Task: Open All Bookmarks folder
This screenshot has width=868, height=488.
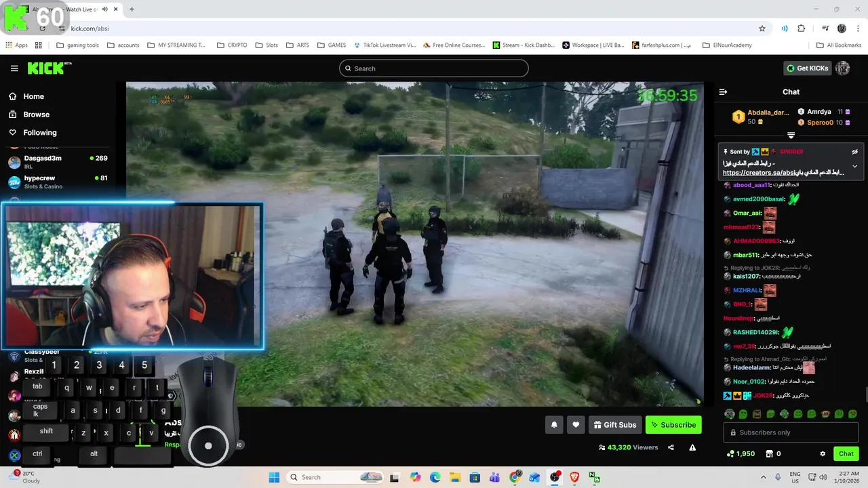Action: [x=839, y=45]
